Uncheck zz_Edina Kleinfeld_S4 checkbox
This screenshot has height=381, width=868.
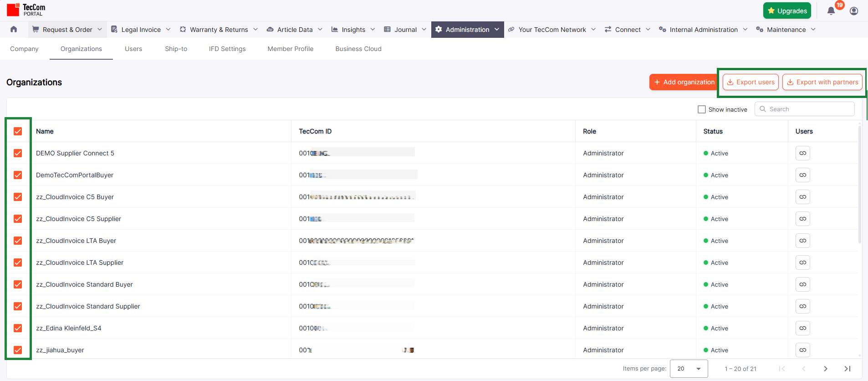(18, 328)
